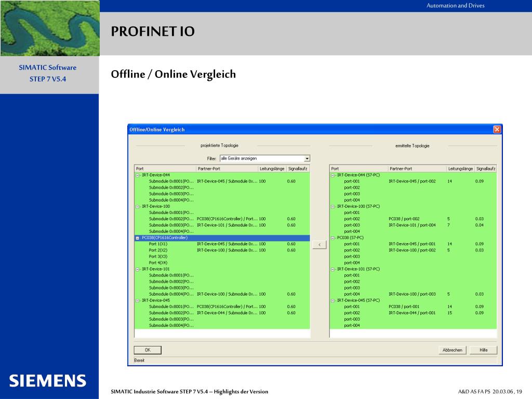This screenshot has width=532, height=399.
Task: Collapse PC038 (S7-PC) node
Action: (332, 238)
